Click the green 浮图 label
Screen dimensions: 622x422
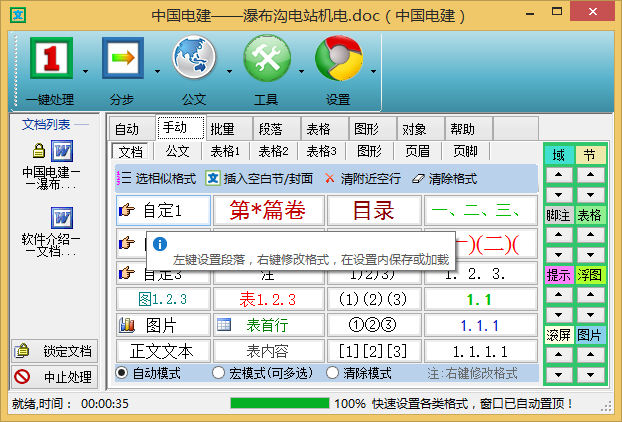pyautogui.click(x=590, y=274)
